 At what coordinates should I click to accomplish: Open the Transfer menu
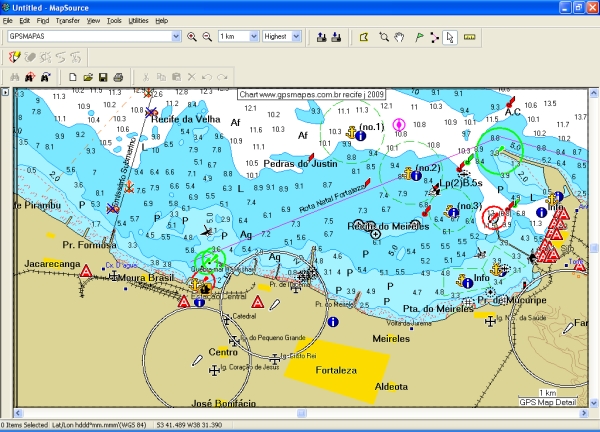pyautogui.click(x=68, y=20)
